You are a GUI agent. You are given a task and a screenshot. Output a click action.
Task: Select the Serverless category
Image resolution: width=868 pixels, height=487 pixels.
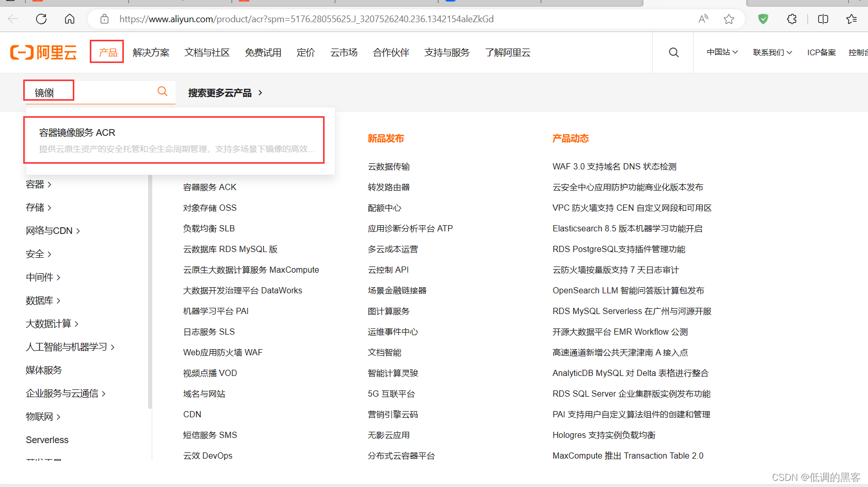coord(47,440)
